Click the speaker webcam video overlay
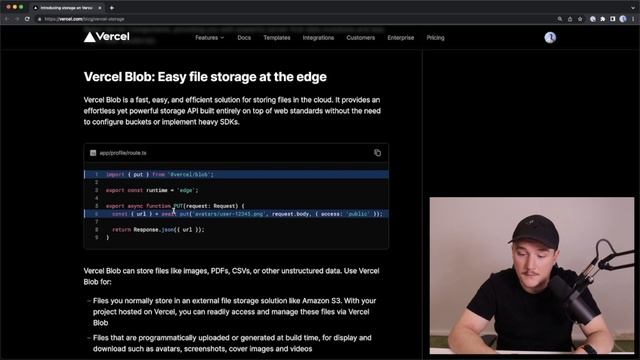Image resolution: width=640 pixels, height=360 pixels. click(532, 276)
